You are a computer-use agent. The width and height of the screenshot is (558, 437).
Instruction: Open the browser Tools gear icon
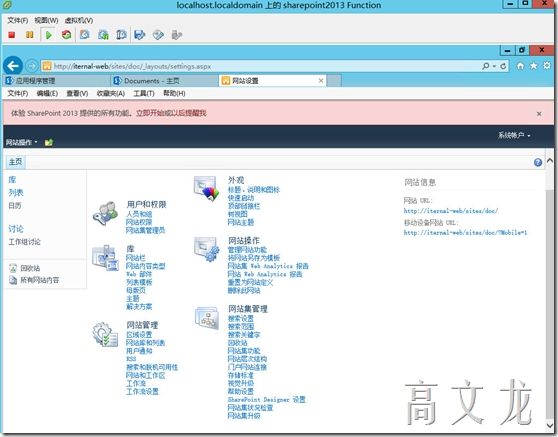[547, 66]
